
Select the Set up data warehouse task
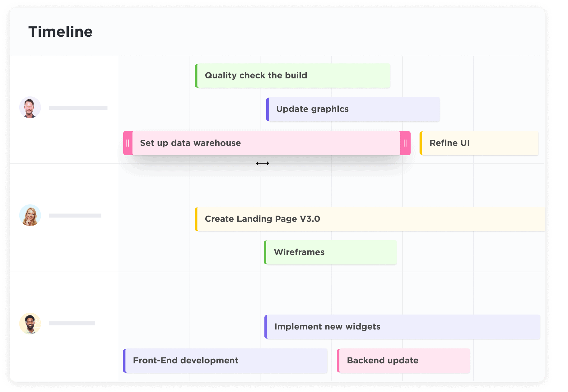266,143
